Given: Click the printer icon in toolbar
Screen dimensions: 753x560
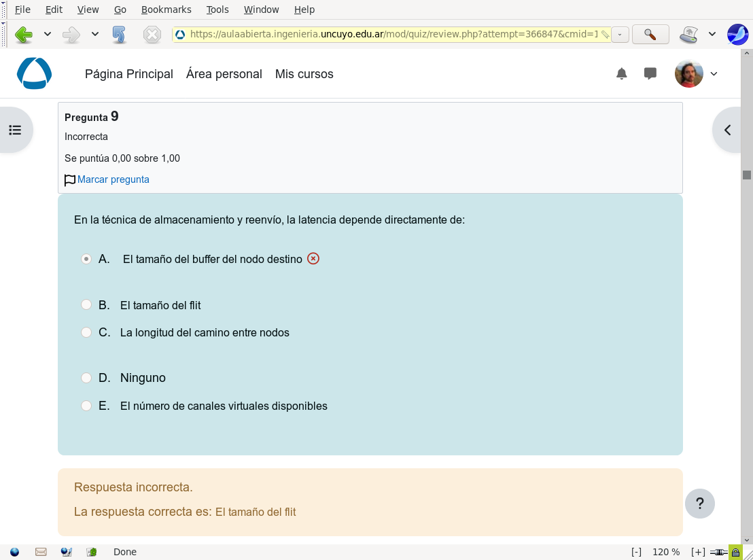Looking at the screenshot, I should click(x=688, y=35).
